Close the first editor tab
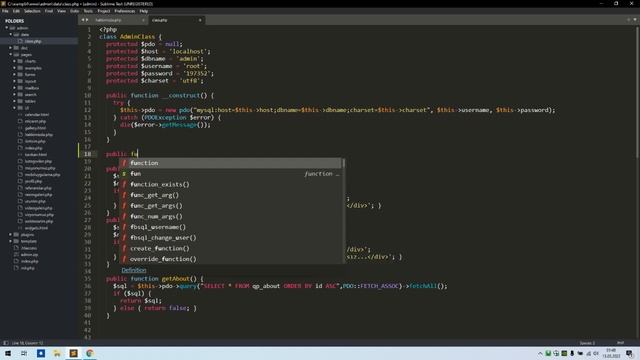 coord(143,20)
